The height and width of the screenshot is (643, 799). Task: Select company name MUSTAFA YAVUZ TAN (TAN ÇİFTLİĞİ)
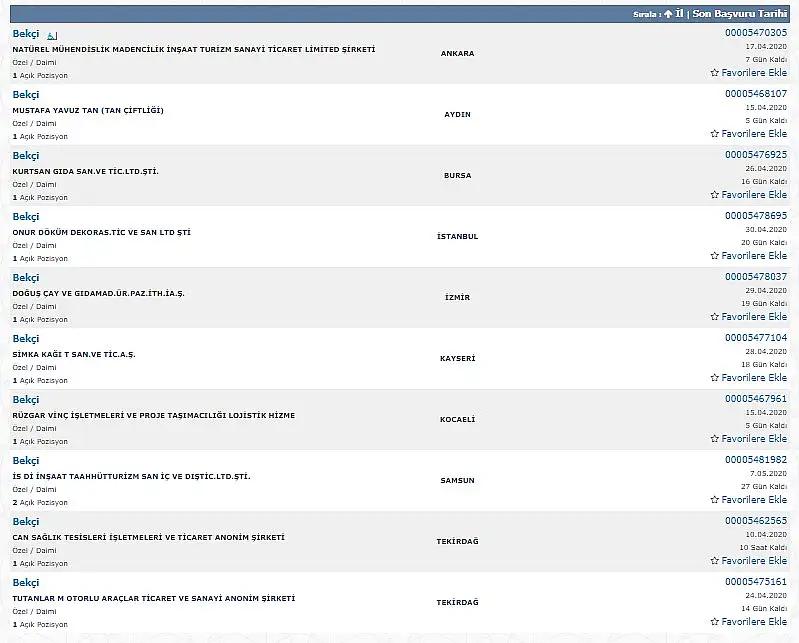tap(88, 111)
